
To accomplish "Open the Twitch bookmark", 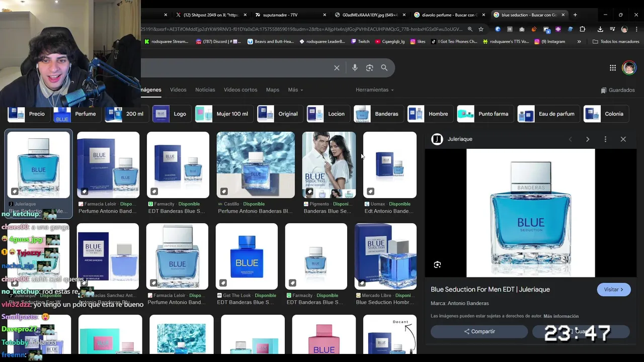I will tap(360, 42).
